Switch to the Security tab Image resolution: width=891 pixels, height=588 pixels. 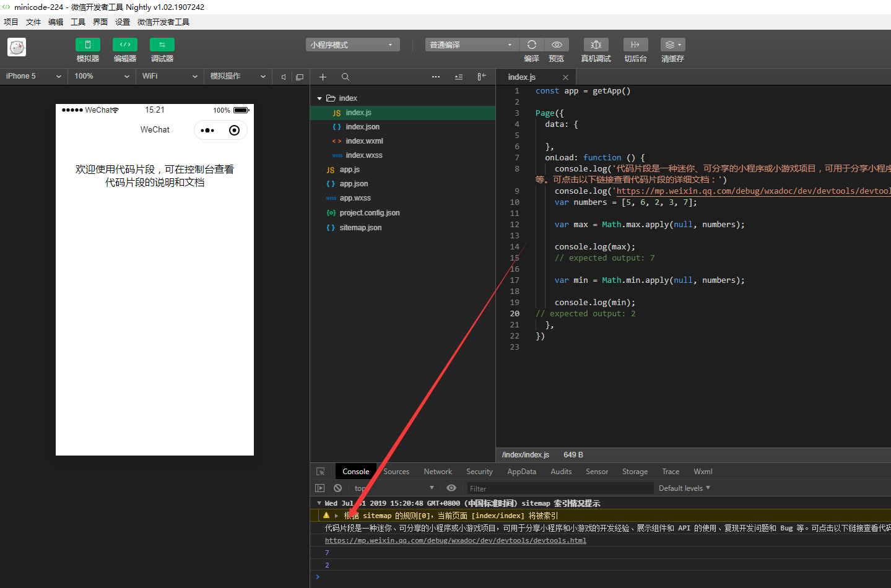[x=479, y=472]
